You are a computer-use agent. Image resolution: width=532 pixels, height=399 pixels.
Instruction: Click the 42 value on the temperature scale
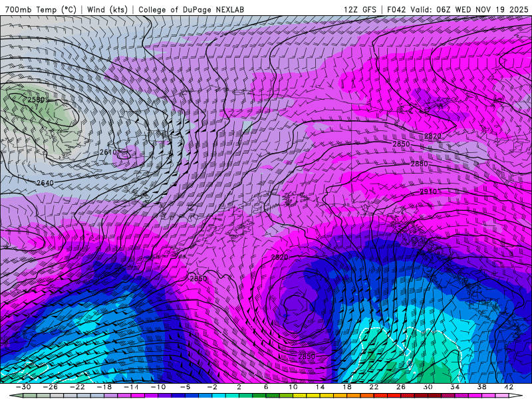tap(509, 387)
